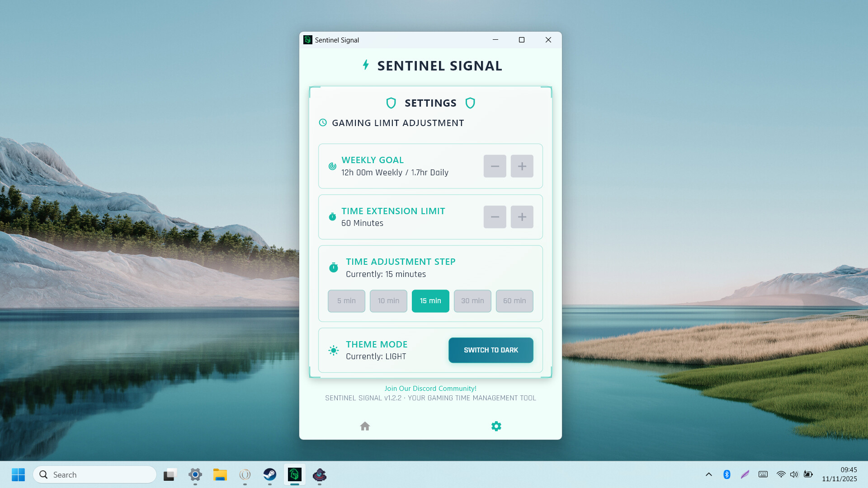The image size is (868, 488).
Task: Select the 30 min adjustment step
Action: pyautogui.click(x=472, y=301)
